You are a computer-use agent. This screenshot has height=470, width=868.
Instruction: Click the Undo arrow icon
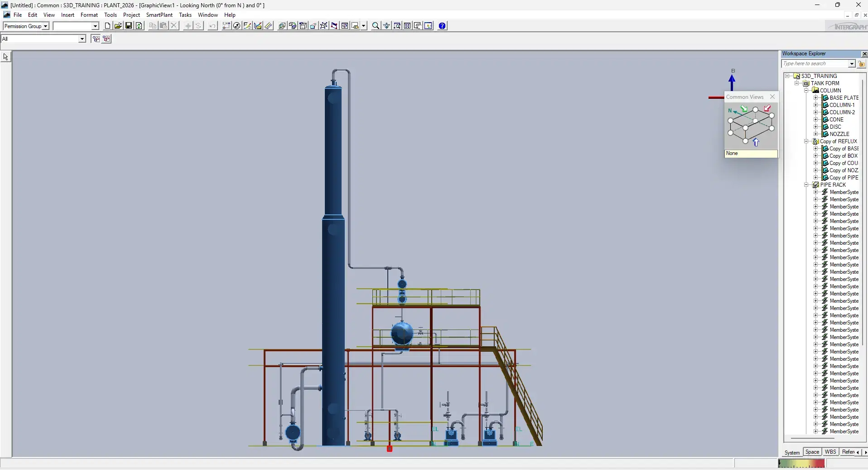click(212, 26)
